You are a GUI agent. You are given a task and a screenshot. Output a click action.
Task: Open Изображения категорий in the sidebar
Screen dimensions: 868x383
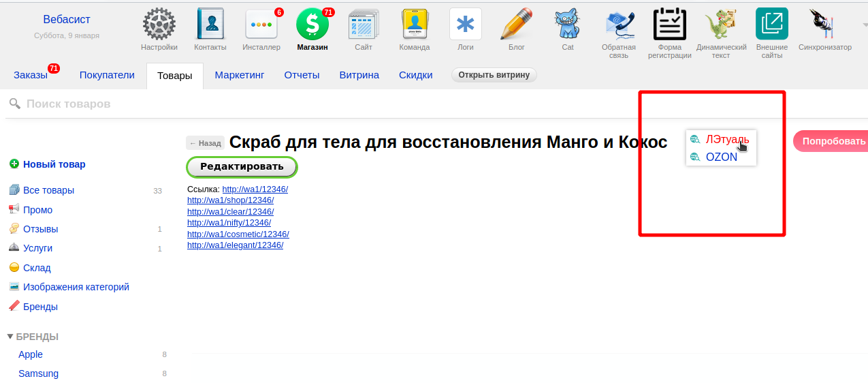pyautogui.click(x=76, y=287)
